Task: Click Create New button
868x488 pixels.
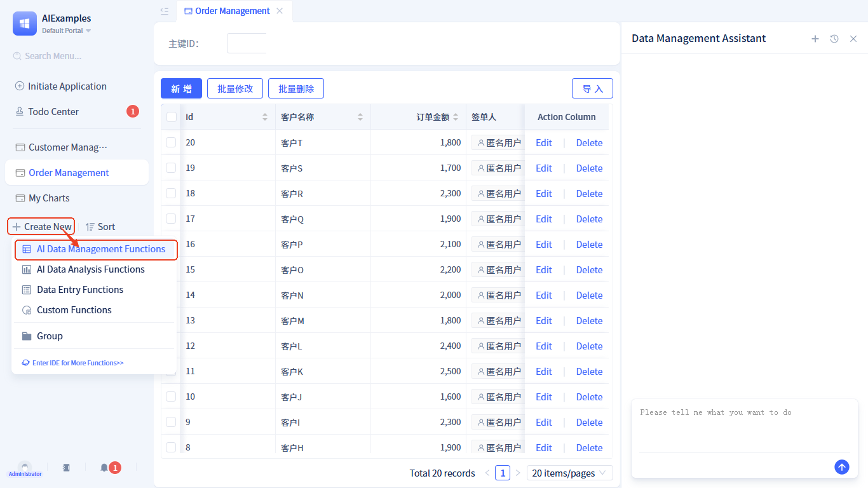Action: [x=41, y=226]
